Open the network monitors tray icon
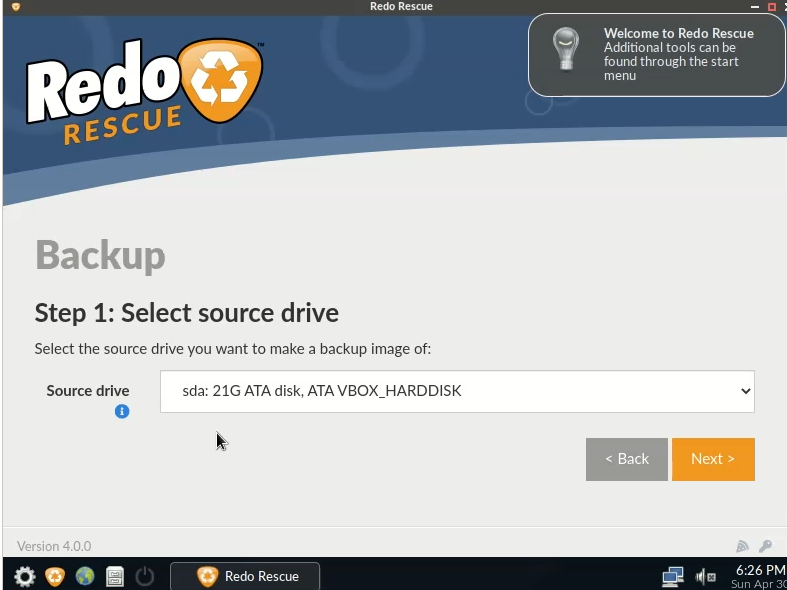This screenshot has height=590, width=787. (x=673, y=577)
